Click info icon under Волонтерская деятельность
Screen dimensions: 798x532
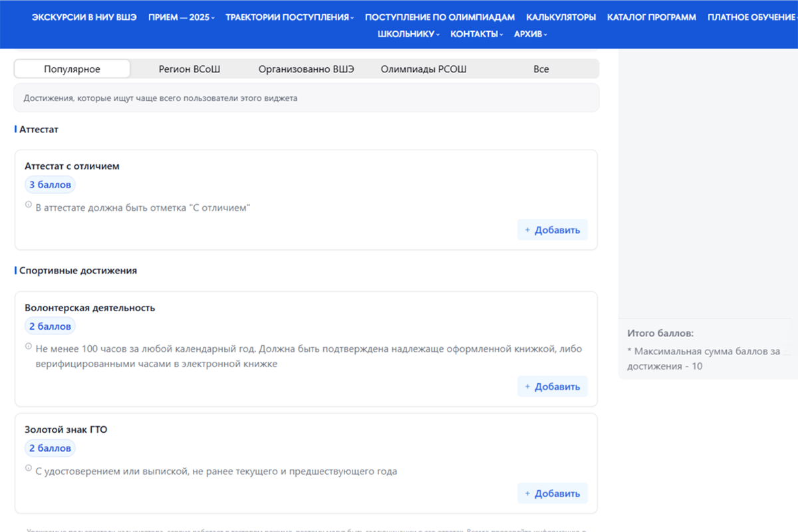pos(29,346)
